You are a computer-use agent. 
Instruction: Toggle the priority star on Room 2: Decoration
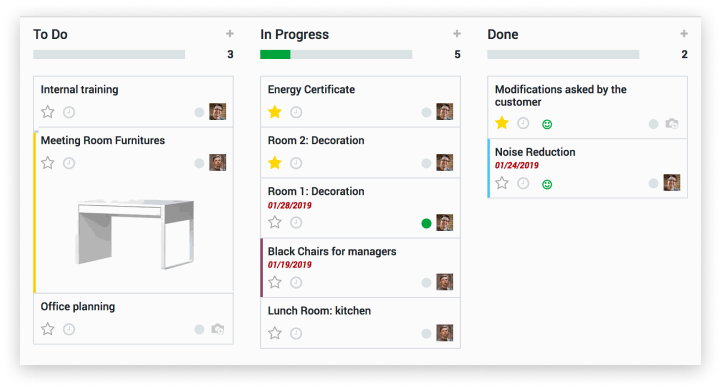[x=275, y=163]
